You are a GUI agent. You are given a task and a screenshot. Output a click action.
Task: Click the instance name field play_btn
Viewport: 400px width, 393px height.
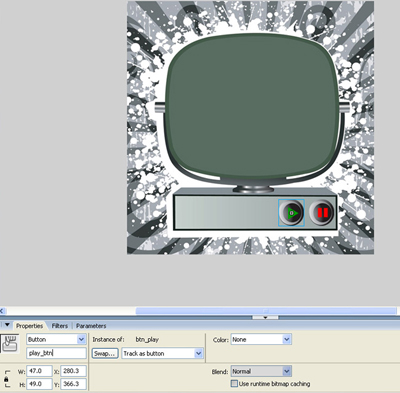click(56, 353)
